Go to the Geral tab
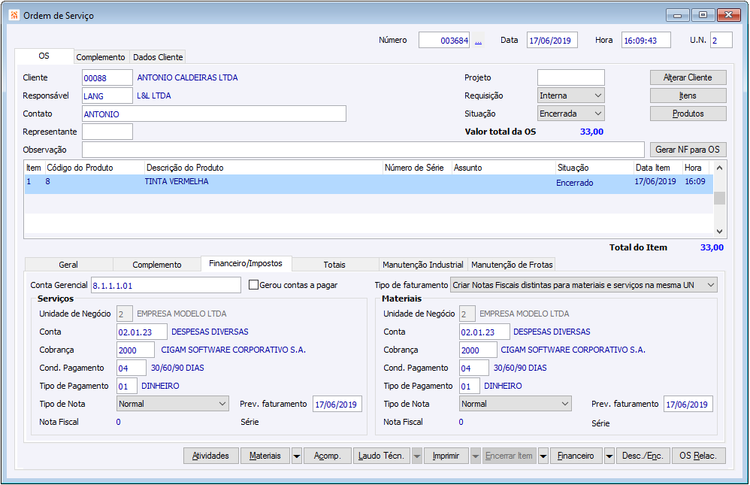This screenshot has height=485, width=750. 68,264
